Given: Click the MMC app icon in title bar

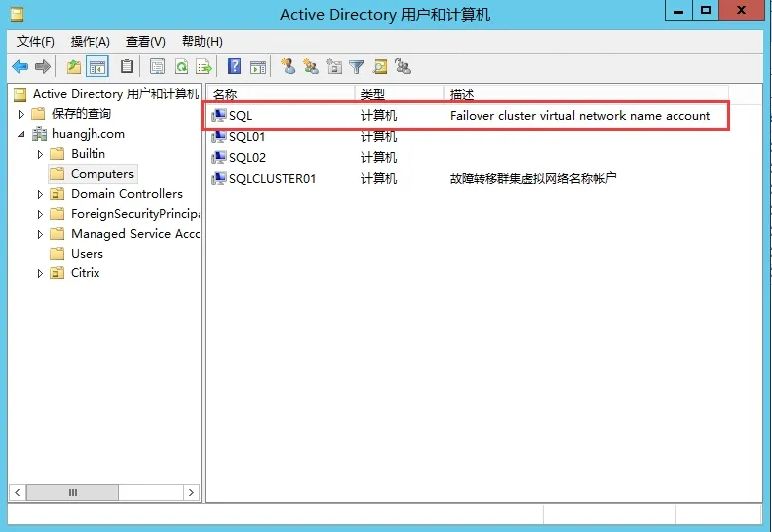Looking at the screenshot, I should (x=17, y=14).
